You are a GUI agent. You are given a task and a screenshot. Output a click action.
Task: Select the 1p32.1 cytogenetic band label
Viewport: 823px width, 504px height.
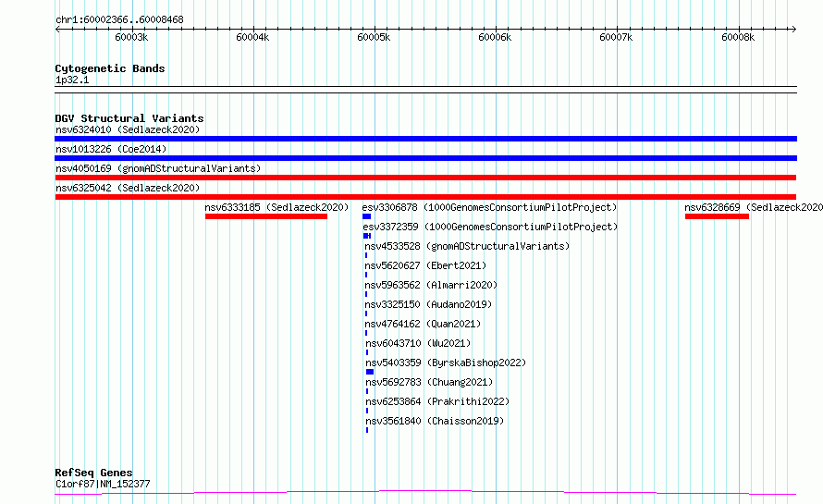point(72,80)
